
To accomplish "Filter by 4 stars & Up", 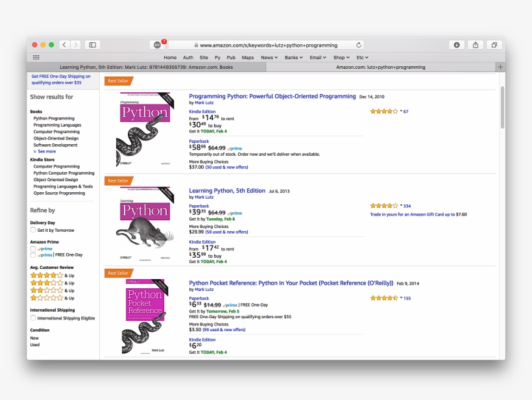I will coord(53,275).
